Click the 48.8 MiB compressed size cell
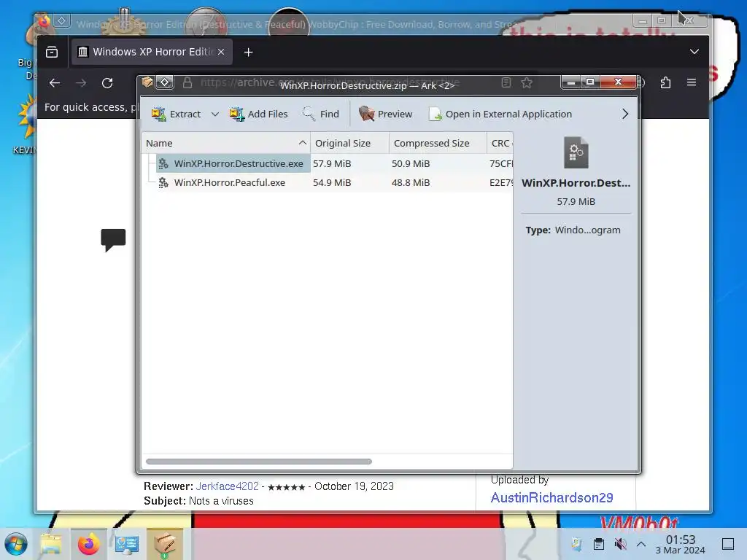 click(411, 182)
